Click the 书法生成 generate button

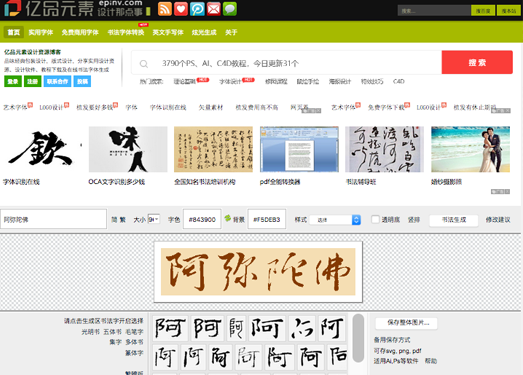tap(454, 220)
